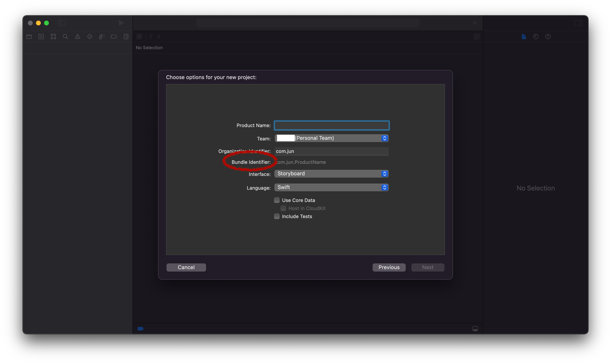Check the Include Tests checkbox
Viewport: 611px width, 364px height.
click(277, 216)
